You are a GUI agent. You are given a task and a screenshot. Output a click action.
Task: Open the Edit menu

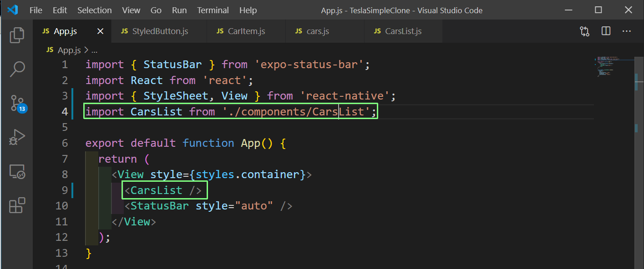(x=60, y=10)
